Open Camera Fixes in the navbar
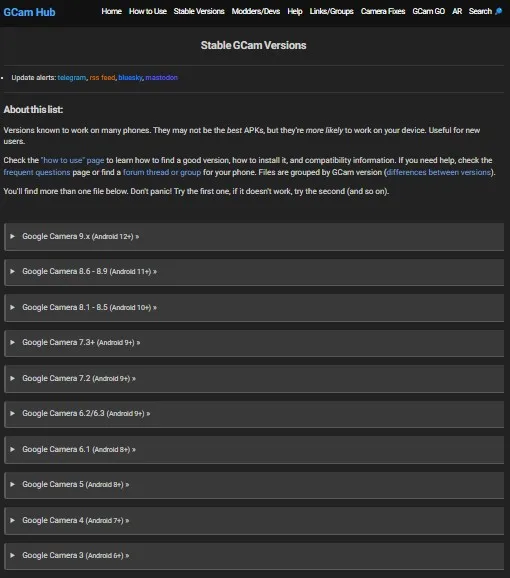The height and width of the screenshot is (578, 510). pyautogui.click(x=383, y=11)
